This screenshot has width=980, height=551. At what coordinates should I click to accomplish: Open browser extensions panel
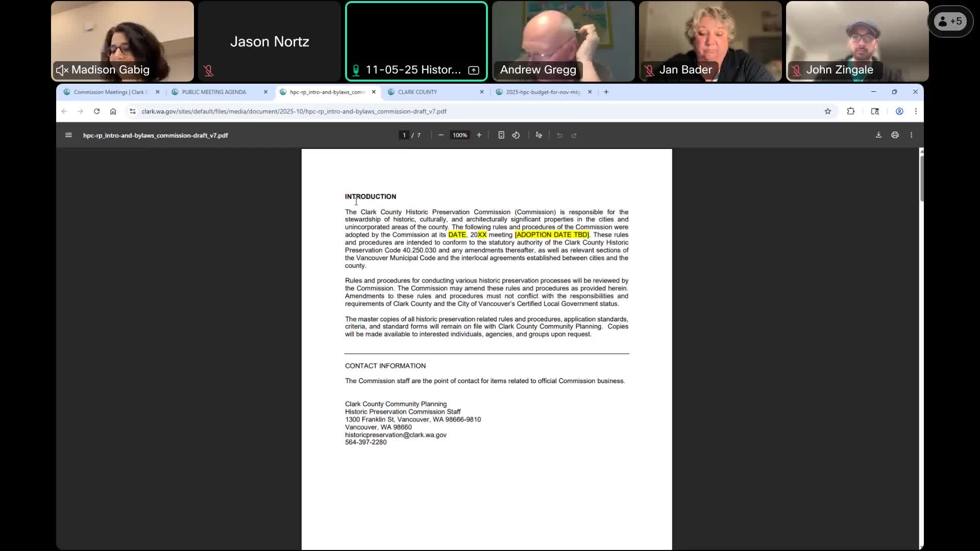click(x=851, y=111)
